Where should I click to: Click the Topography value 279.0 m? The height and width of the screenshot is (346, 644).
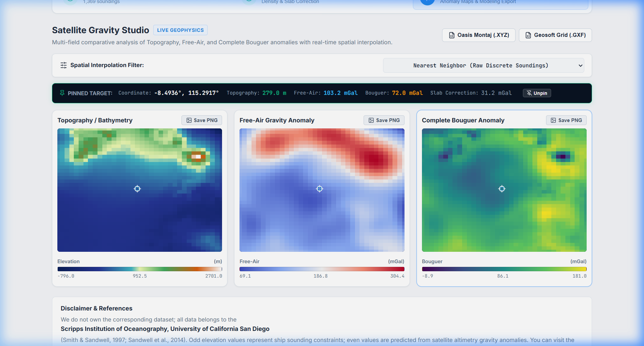pyautogui.click(x=274, y=93)
